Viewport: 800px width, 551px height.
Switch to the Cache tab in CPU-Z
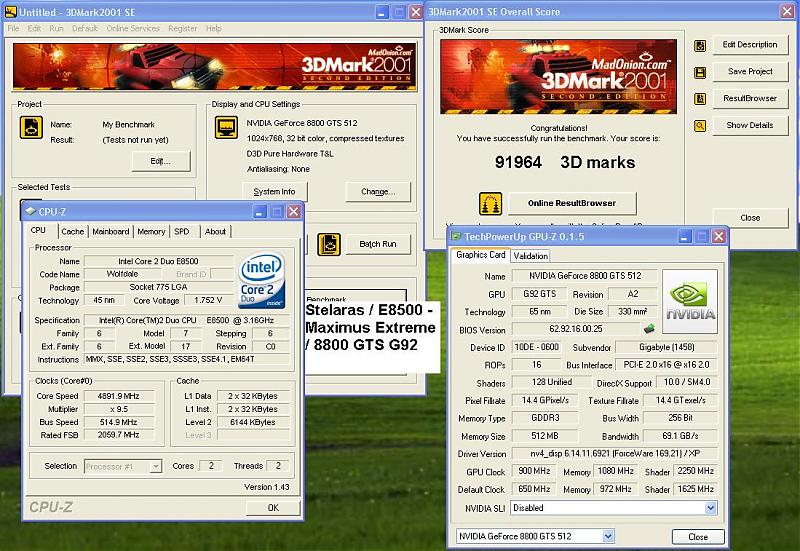[72, 232]
